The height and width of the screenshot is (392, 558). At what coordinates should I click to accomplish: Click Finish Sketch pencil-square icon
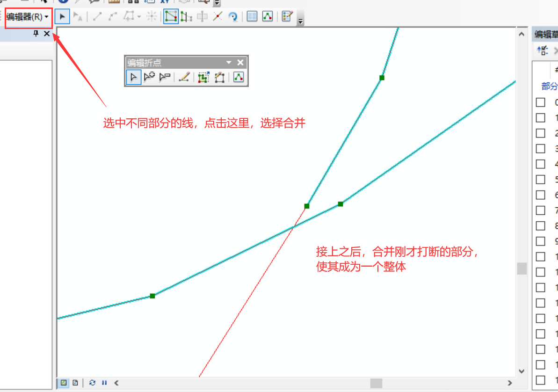pyautogui.click(x=219, y=77)
